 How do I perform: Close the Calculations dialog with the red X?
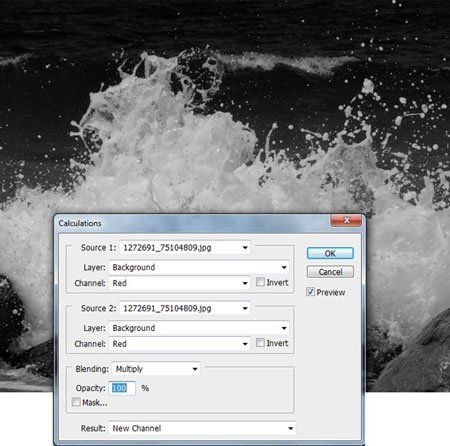tap(346, 220)
